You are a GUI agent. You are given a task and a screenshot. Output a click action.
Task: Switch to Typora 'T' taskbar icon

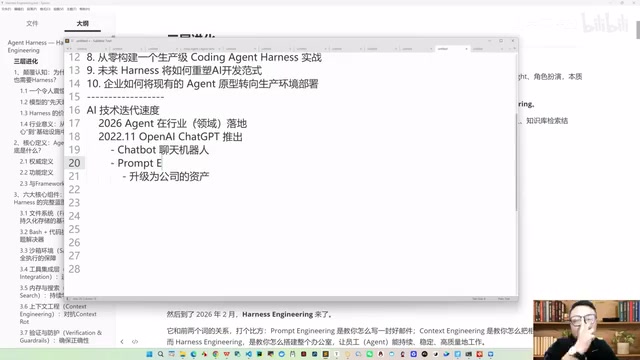coord(336,354)
